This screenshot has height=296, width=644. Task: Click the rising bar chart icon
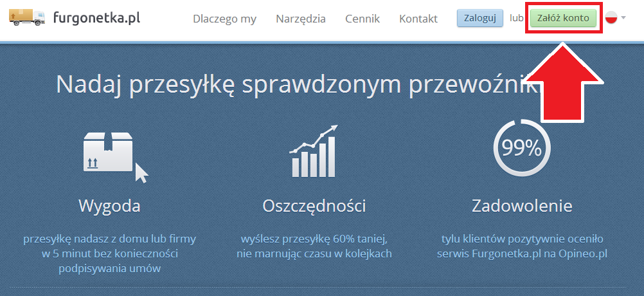[314, 152]
